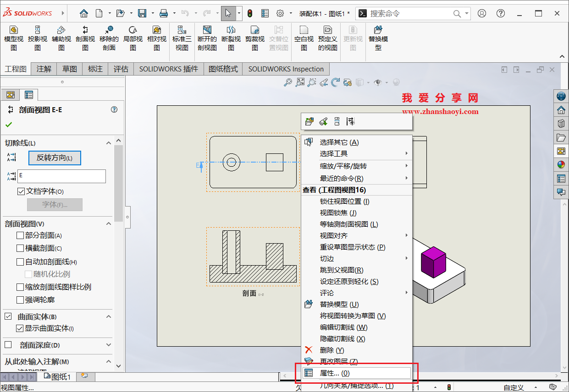
Task: Collapse the Surface Bodies (曲面实体) section
Action: (109, 316)
